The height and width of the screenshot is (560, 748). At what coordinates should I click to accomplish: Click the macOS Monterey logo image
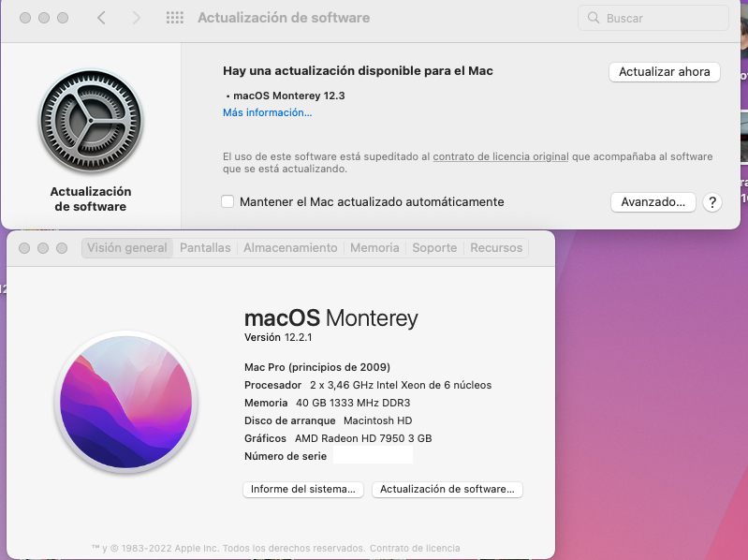coord(126,402)
